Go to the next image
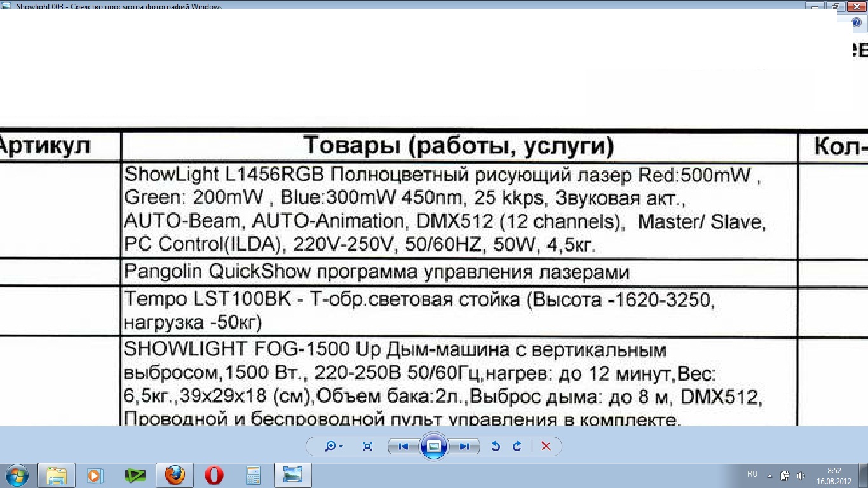Viewport: 868px width, 488px height. click(465, 446)
